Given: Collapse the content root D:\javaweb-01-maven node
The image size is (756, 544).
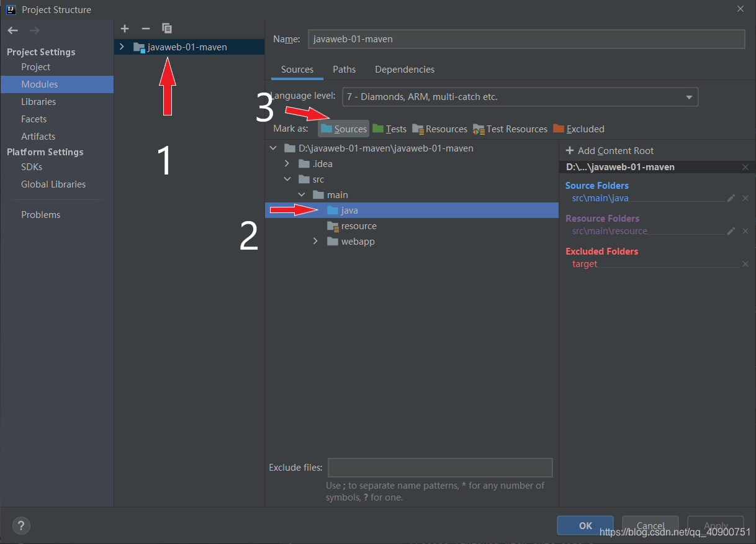Looking at the screenshot, I should [x=273, y=148].
